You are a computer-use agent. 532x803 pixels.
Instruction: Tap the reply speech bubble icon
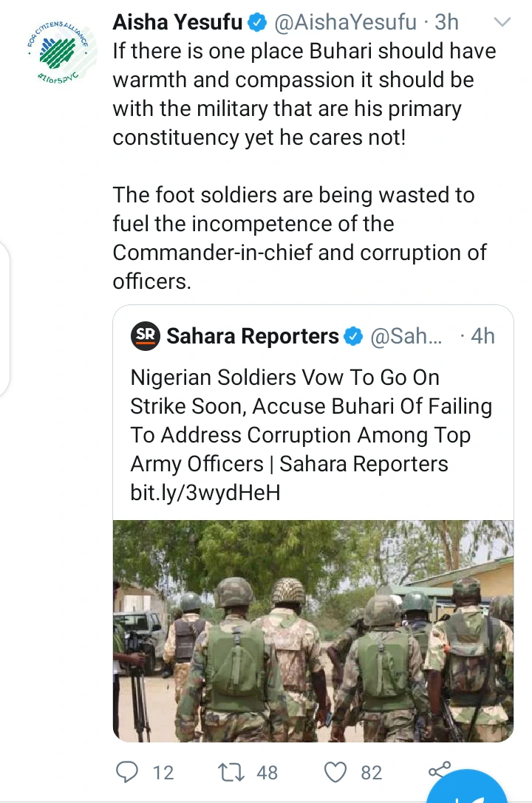126,772
